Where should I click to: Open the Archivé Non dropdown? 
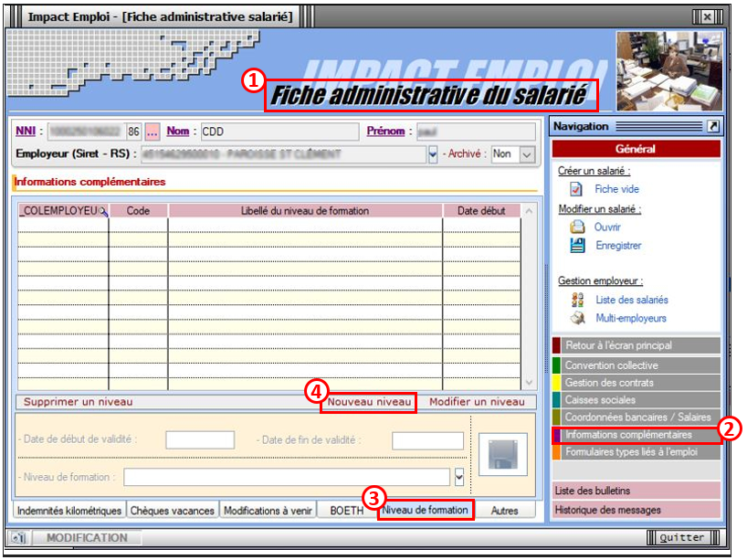click(527, 155)
